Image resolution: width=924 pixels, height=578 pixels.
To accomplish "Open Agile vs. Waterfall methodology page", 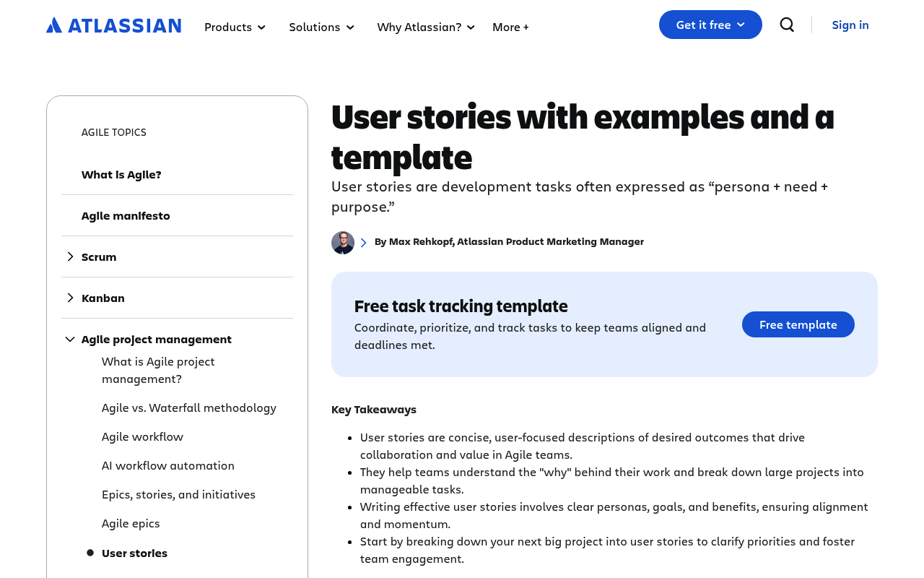I will 189,407.
